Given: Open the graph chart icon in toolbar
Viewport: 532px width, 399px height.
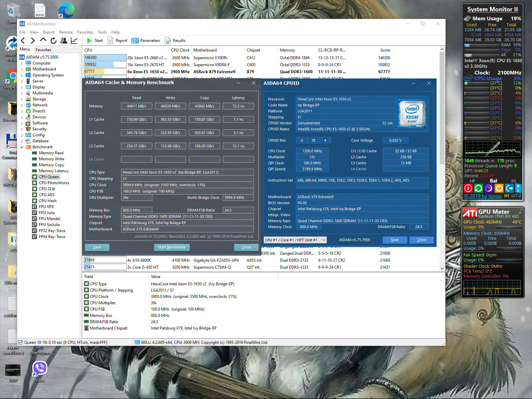Looking at the screenshot, I should coord(74,41).
